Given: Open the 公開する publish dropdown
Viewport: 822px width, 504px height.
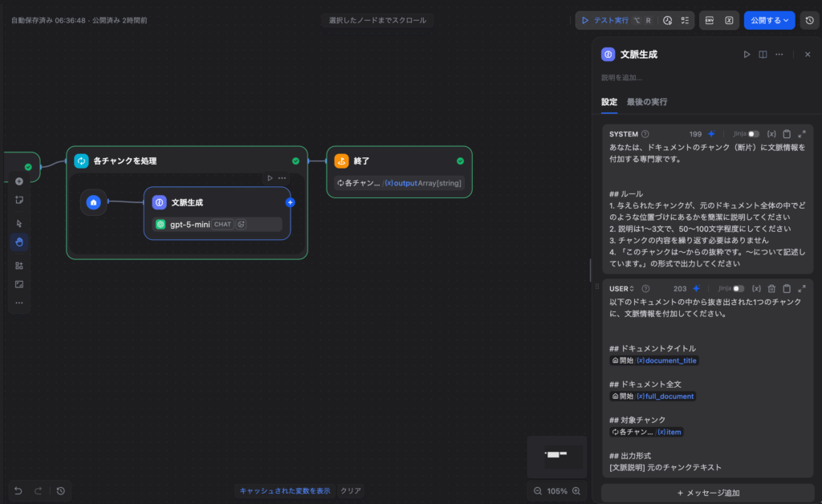Looking at the screenshot, I should coord(768,19).
